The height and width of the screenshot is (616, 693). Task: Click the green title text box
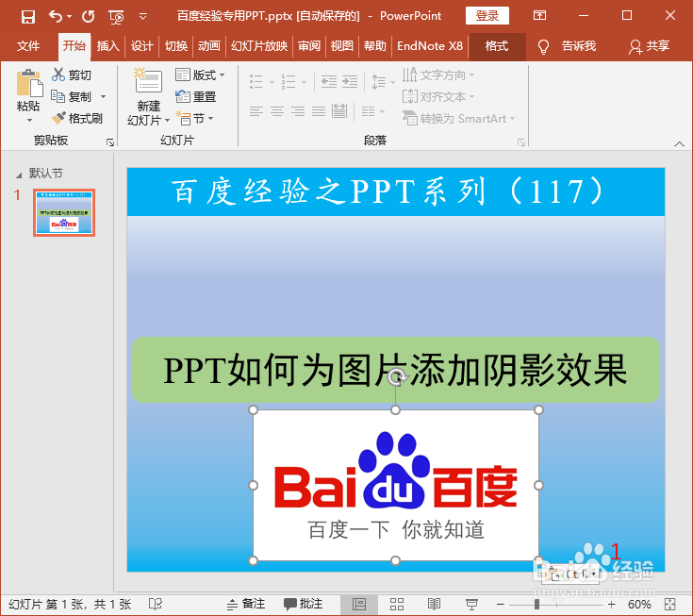[x=396, y=370]
